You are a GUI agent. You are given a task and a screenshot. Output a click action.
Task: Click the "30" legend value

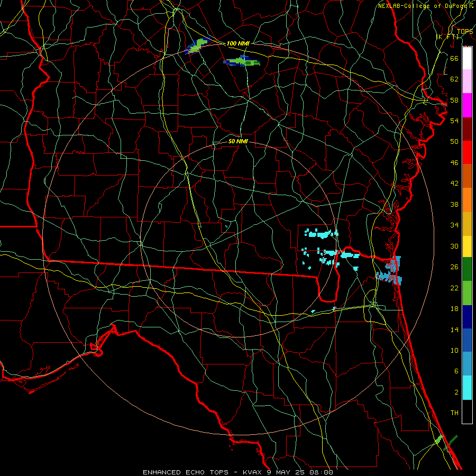click(x=454, y=246)
